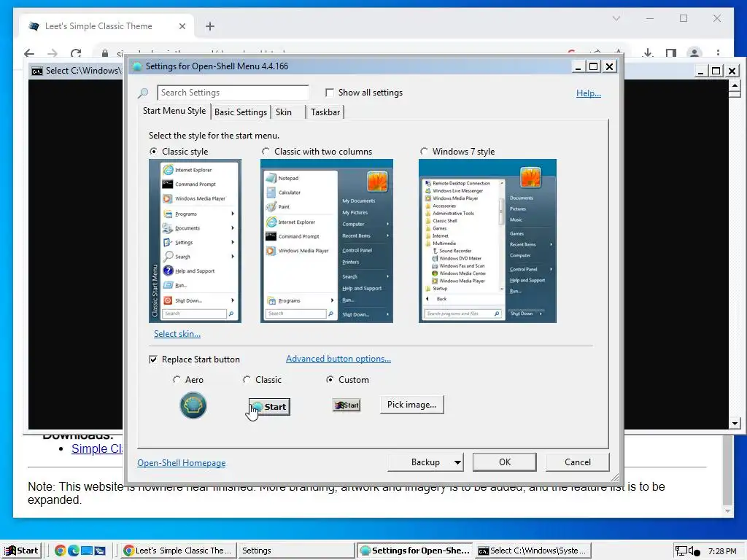Viewport: 747px width, 560px height.
Task: Click the show desktop quick launch icon
Action: 87,551
